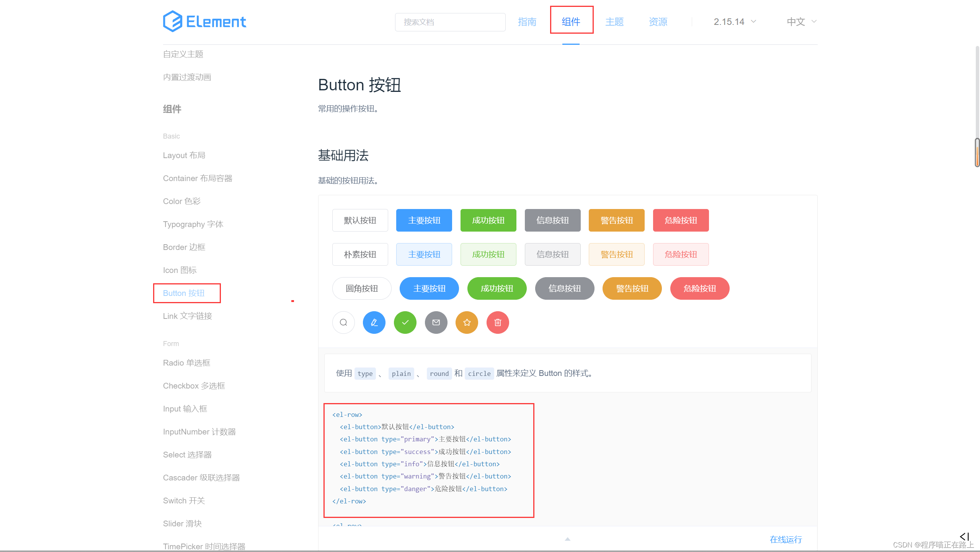Go to Icon 图标 page

(x=180, y=270)
